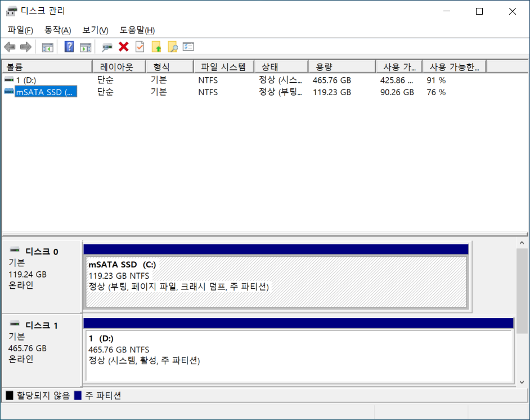Sort by 사용 가능한... column header

point(454,66)
